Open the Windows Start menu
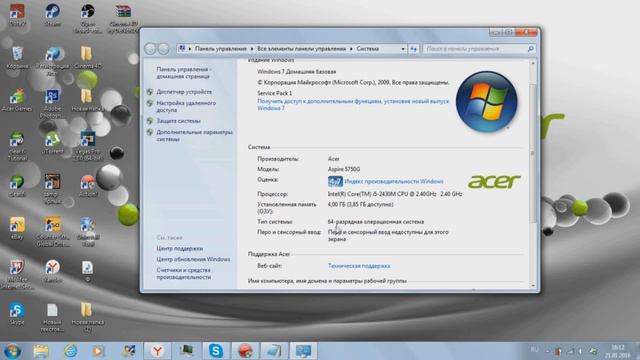 [x=12, y=351]
